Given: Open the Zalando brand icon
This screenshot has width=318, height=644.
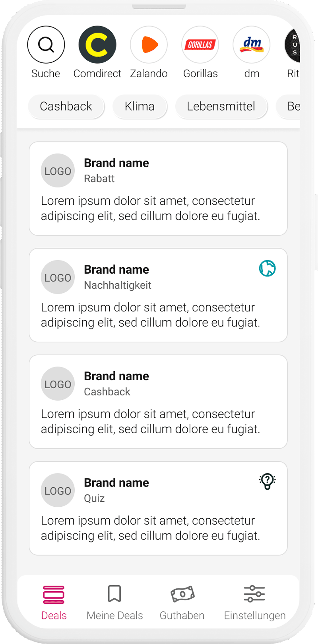Looking at the screenshot, I should pos(149,45).
